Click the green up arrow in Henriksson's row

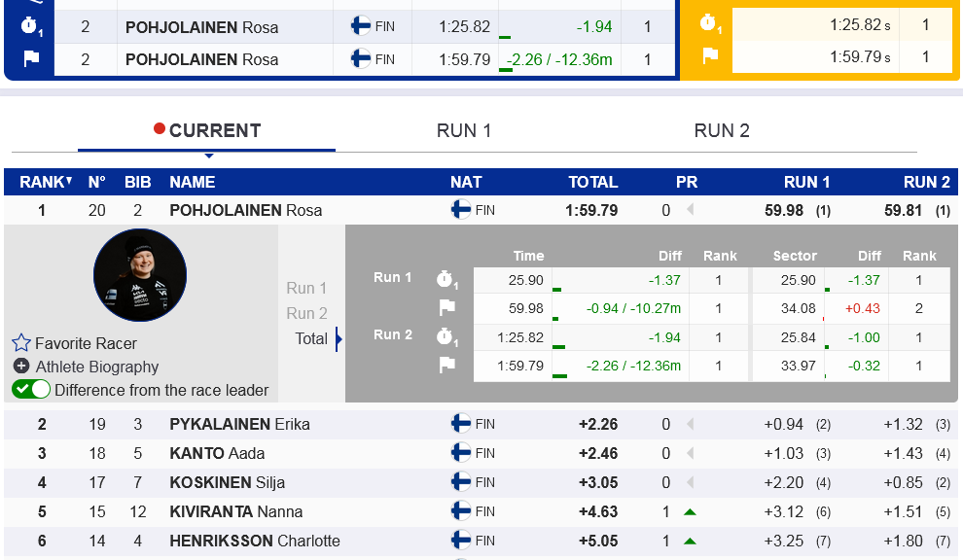tap(690, 541)
